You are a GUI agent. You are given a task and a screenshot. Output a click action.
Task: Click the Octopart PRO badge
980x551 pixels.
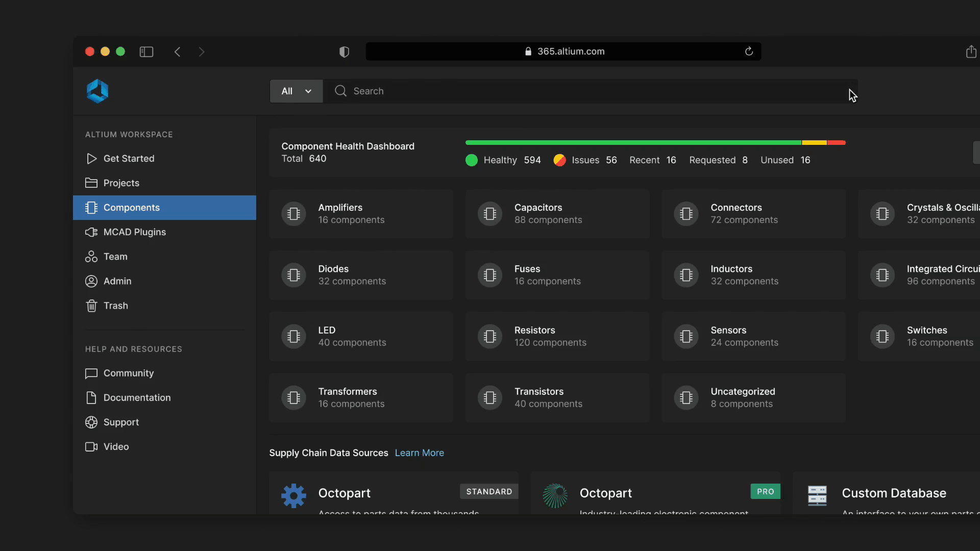(765, 491)
